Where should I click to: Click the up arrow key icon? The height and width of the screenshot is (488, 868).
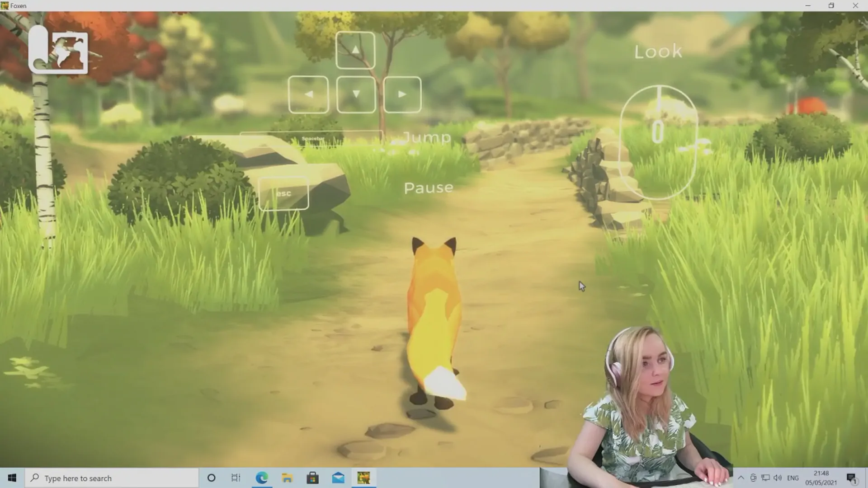(355, 50)
